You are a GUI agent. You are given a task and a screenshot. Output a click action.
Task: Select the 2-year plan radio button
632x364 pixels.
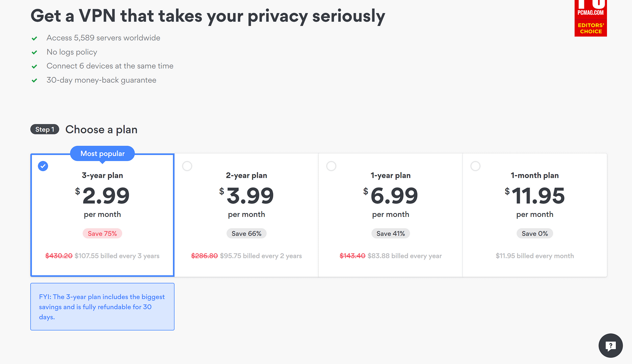pyautogui.click(x=187, y=166)
